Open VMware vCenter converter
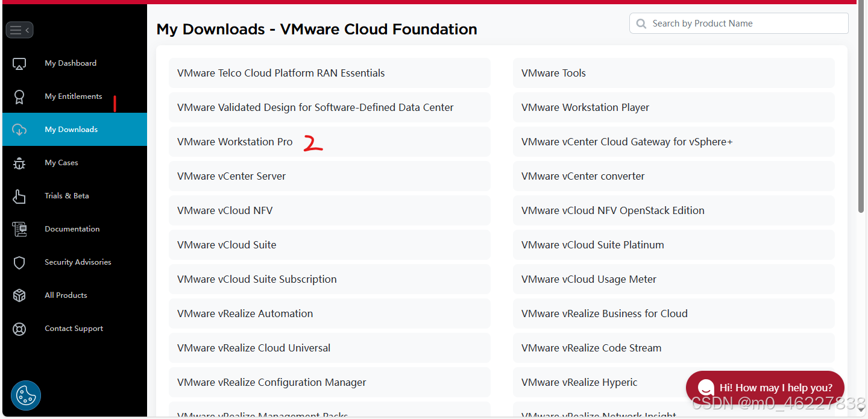The height and width of the screenshot is (419, 868). pos(674,176)
